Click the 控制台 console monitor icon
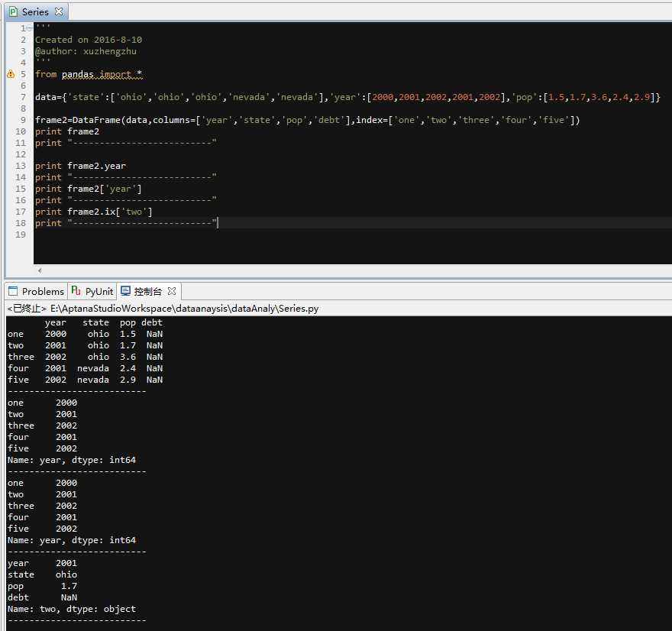672x631 pixels. point(125,291)
